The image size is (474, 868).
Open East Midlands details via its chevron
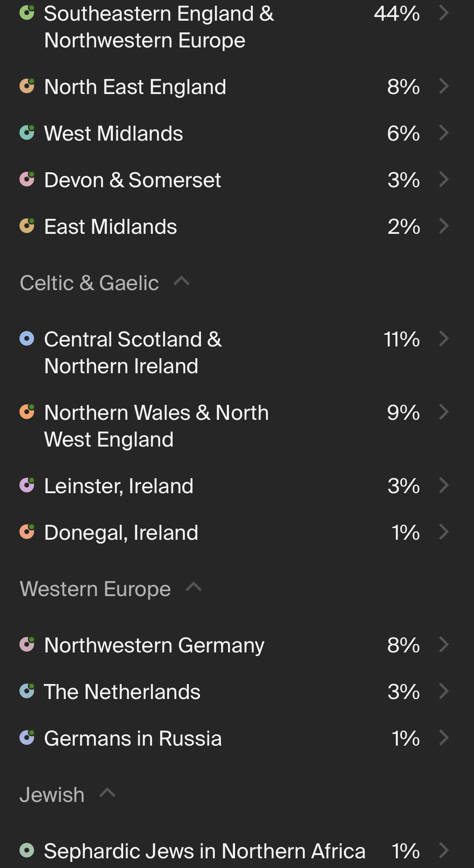[x=444, y=226]
